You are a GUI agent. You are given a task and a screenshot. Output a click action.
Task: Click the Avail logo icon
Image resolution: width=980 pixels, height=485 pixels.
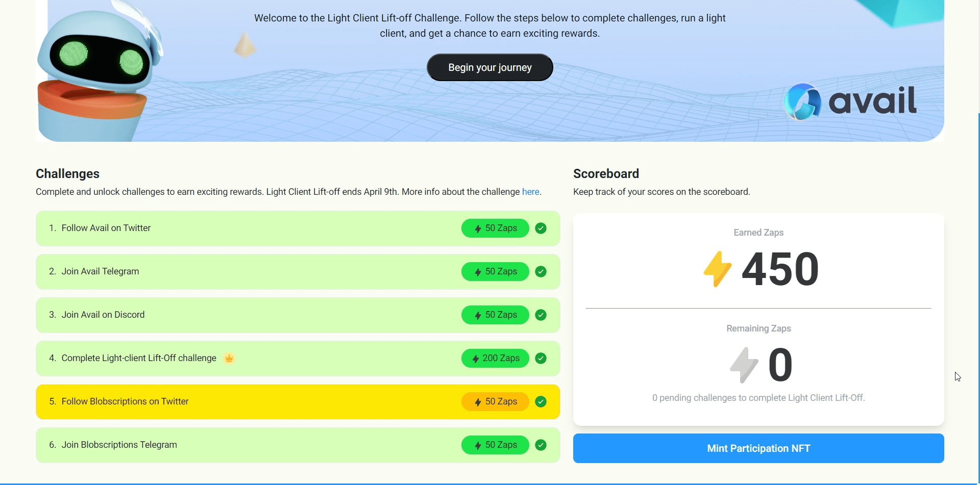(802, 101)
